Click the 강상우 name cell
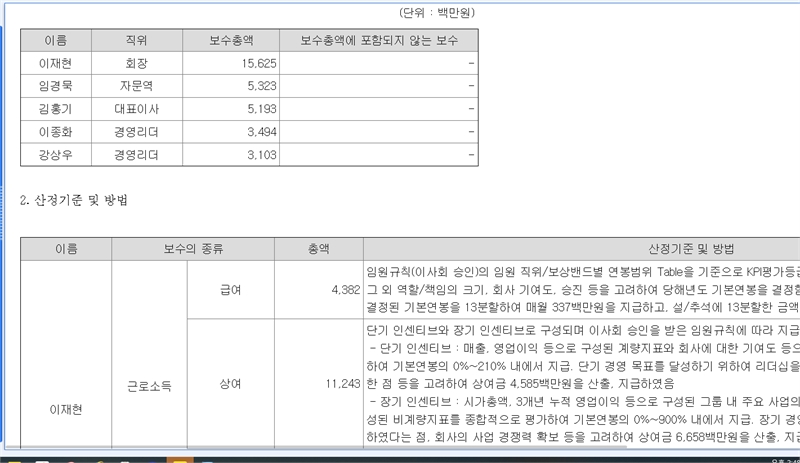Viewport: 800px width, 463px height. pyautogui.click(x=56, y=155)
